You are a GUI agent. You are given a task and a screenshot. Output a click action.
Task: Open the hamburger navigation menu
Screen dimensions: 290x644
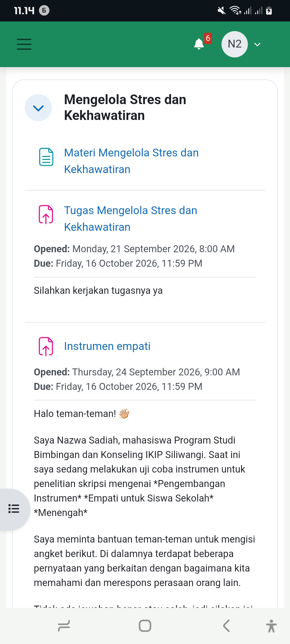click(x=24, y=44)
